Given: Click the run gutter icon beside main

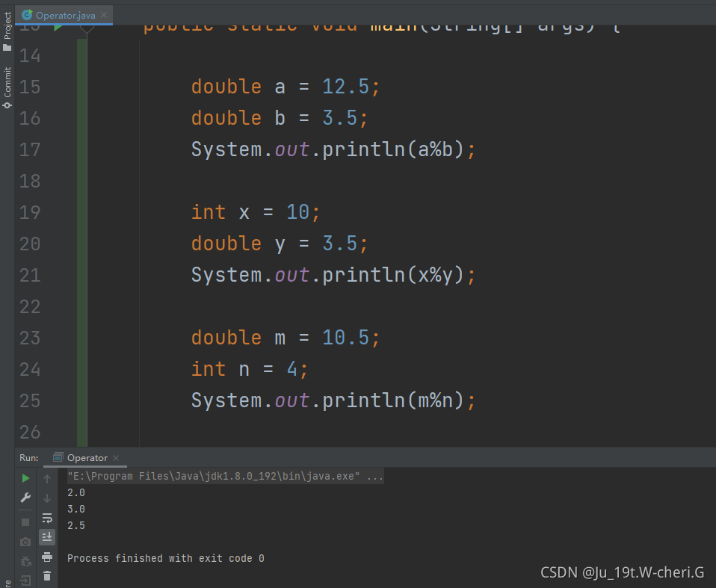Looking at the screenshot, I should 58,28.
